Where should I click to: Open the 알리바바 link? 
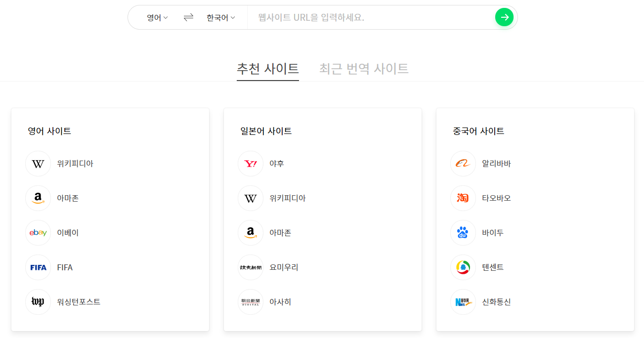pos(496,164)
